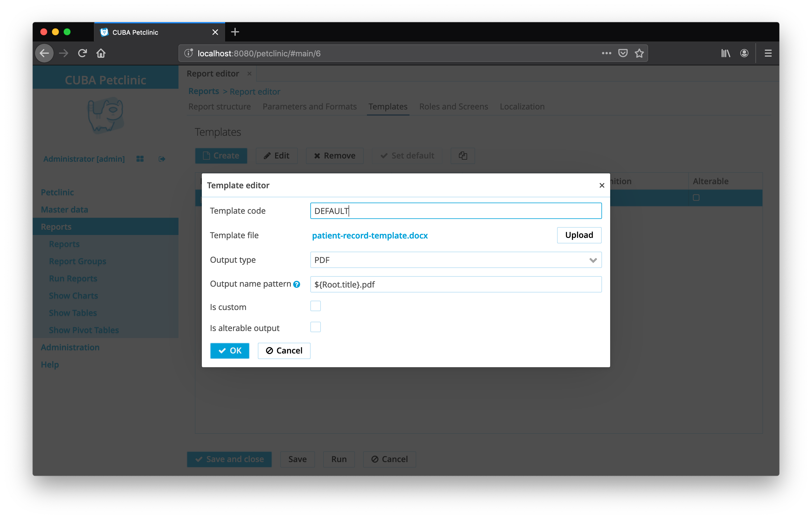
Task: Open page actions three-dots menu
Action: (x=606, y=53)
